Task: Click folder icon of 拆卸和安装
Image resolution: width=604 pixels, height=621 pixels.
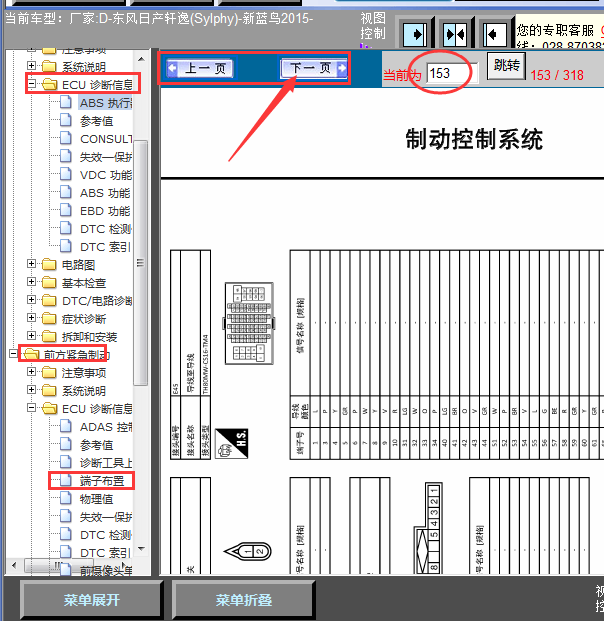Action: pos(49,336)
